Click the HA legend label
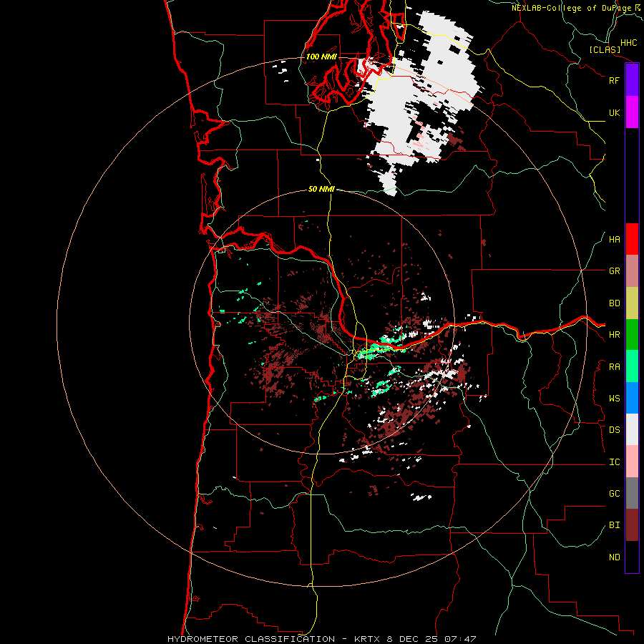644x644 pixels. tap(614, 239)
